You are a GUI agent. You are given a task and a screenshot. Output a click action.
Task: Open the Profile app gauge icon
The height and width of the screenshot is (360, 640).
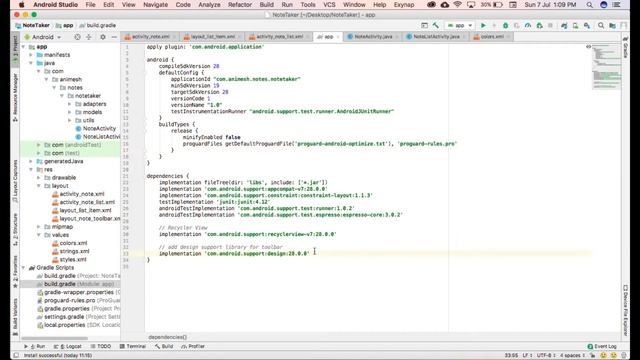point(528,25)
